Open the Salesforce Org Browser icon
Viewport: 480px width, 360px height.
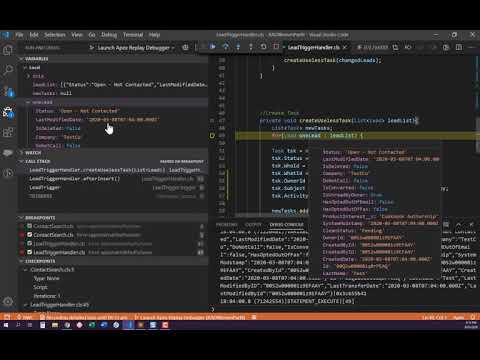point(8,153)
